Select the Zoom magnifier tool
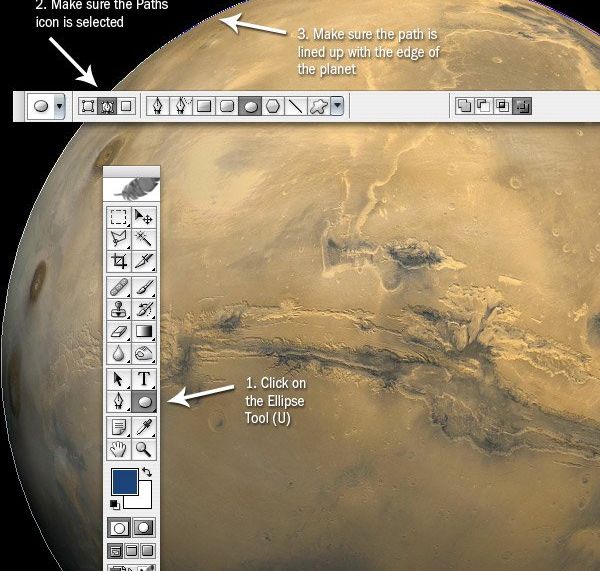The image size is (600, 571). tap(144, 449)
